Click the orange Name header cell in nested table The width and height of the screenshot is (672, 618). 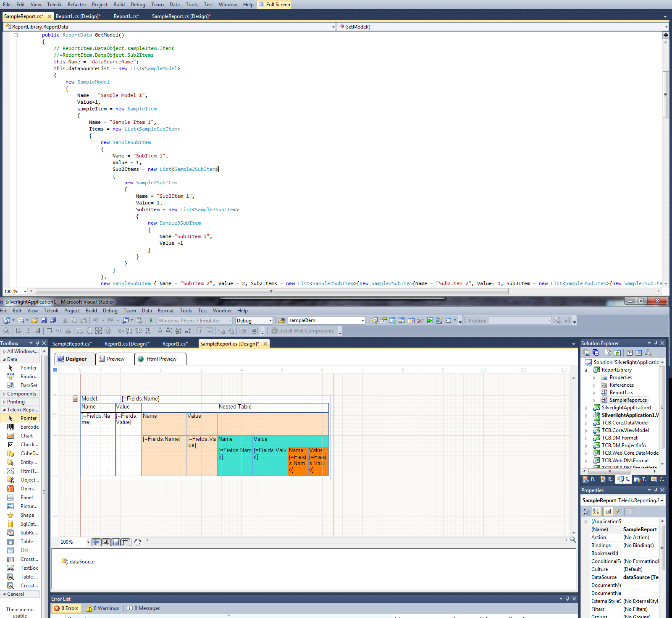(298, 450)
